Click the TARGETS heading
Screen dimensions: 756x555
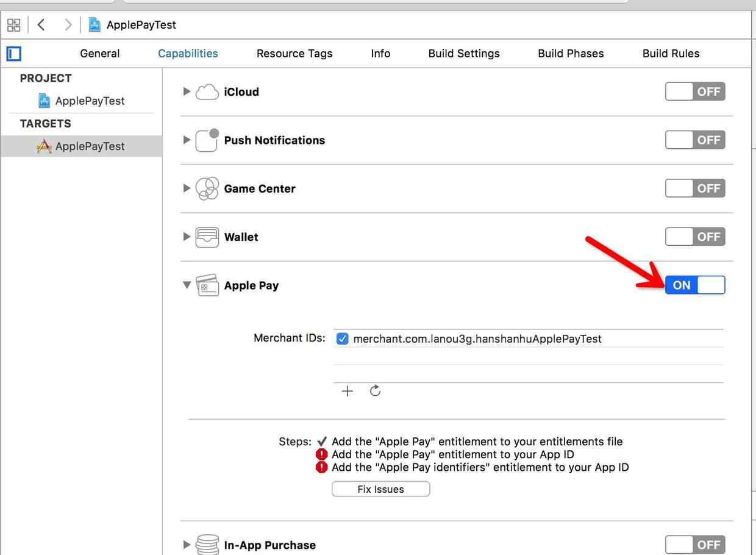click(46, 124)
